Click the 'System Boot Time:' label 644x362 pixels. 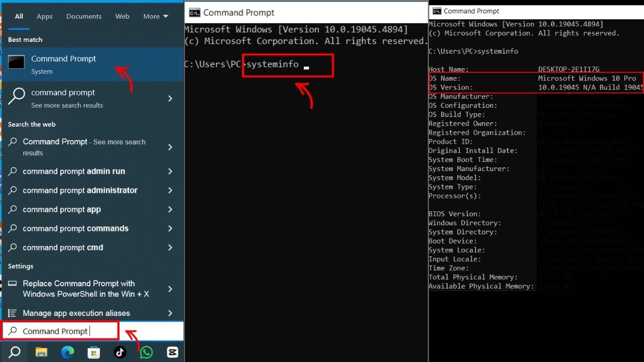(x=463, y=160)
